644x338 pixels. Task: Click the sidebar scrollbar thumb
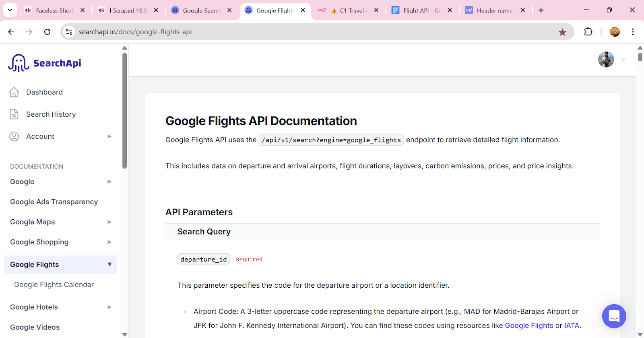[125, 111]
